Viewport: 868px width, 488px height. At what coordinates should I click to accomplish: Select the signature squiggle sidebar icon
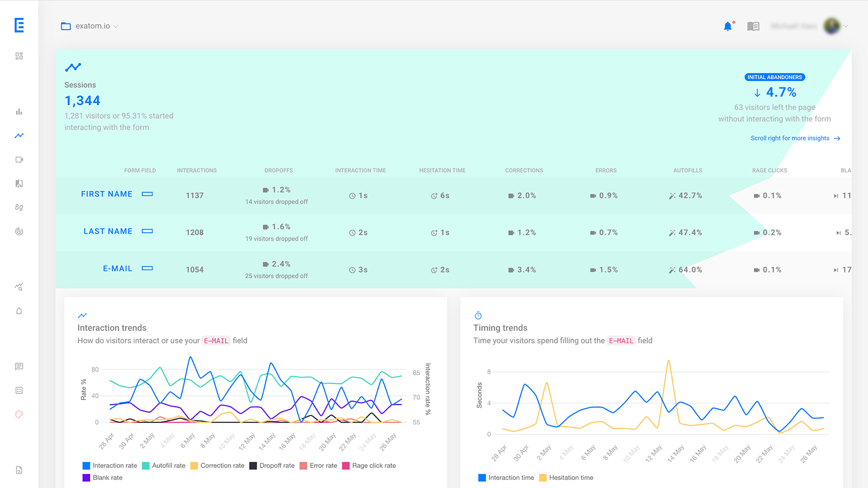tap(19, 207)
